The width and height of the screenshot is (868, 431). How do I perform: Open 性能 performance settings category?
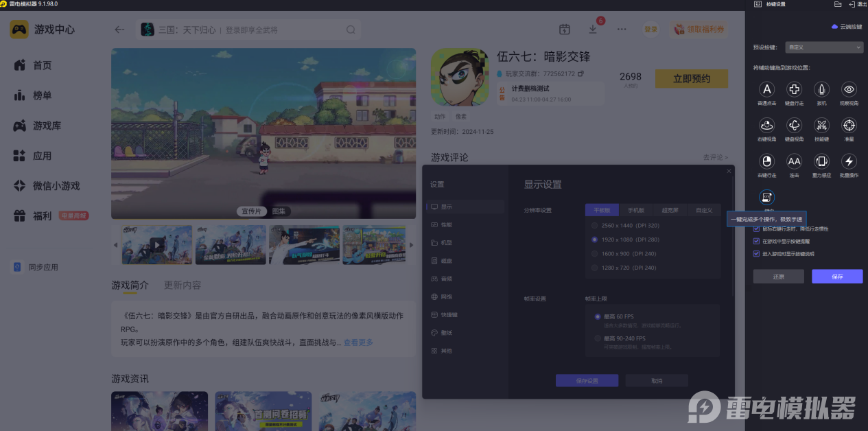click(465, 224)
